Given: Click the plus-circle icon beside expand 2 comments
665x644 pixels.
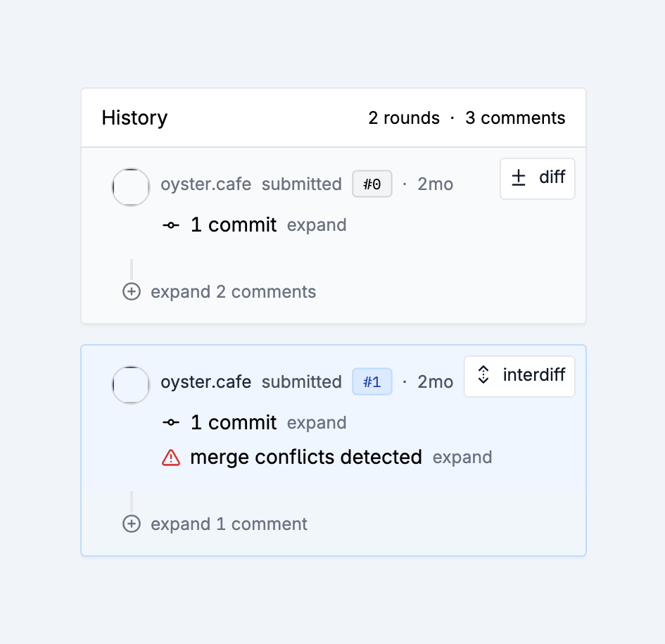Looking at the screenshot, I should [x=132, y=291].
